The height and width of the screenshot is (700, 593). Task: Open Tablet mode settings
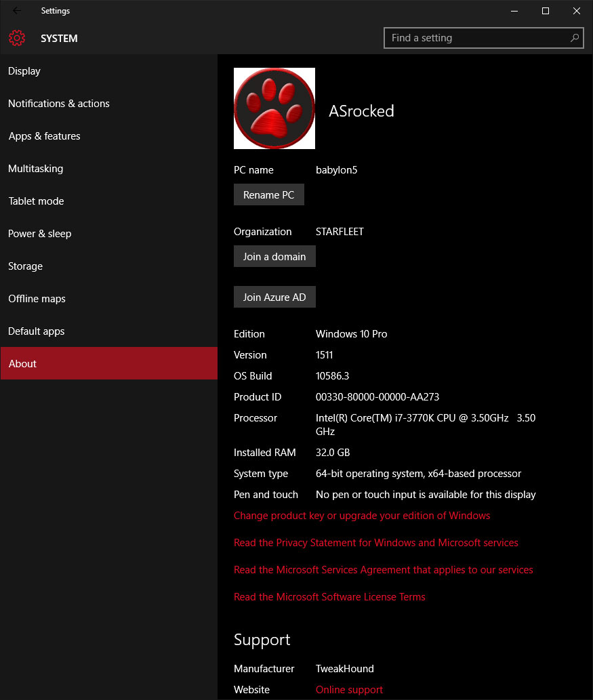[x=109, y=201]
